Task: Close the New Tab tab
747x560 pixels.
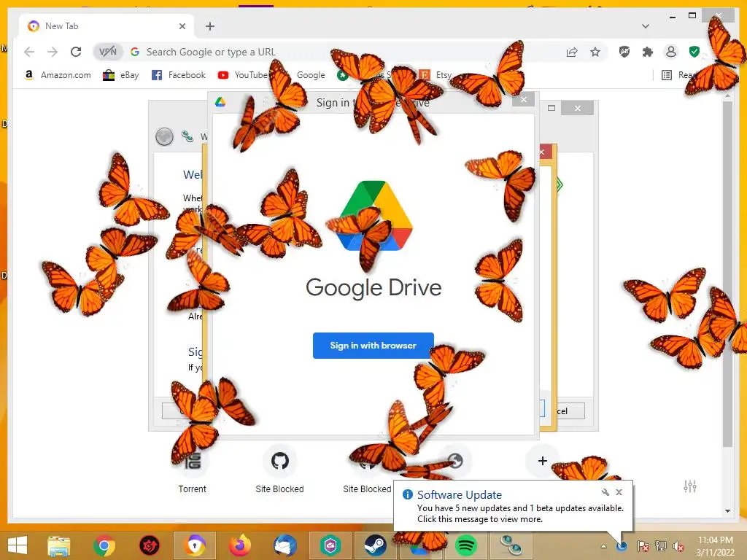Action: (x=182, y=26)
